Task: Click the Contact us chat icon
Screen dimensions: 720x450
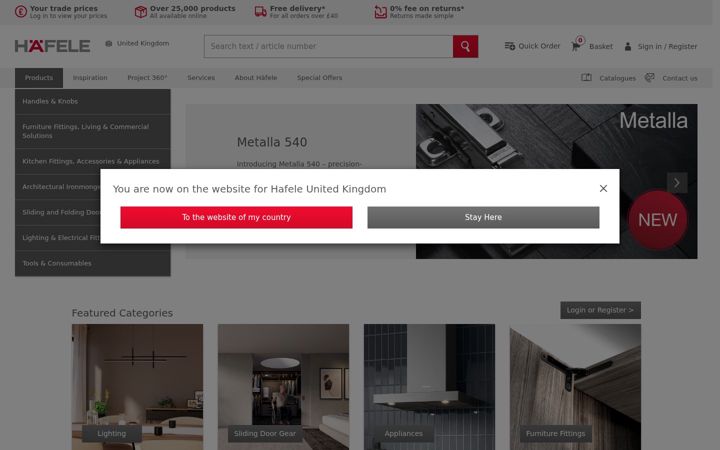Action: (x=649, y=78)
